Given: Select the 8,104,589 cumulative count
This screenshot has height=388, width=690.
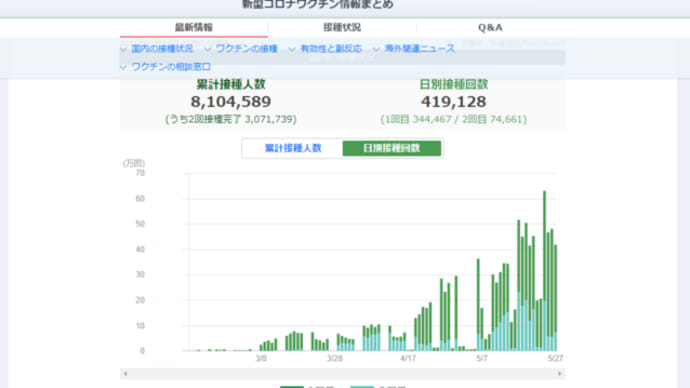Looking at the screenshot, I should point(231,102).
